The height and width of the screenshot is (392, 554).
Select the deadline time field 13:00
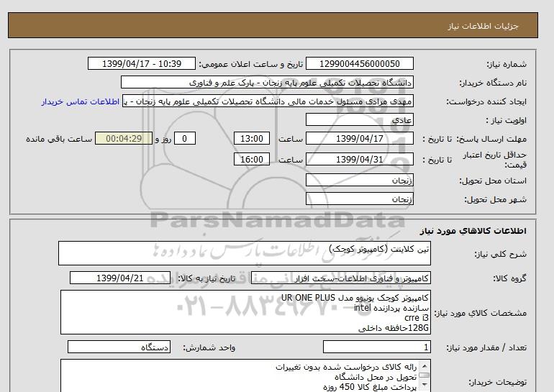pyautogui.click(x=252, y=138)
